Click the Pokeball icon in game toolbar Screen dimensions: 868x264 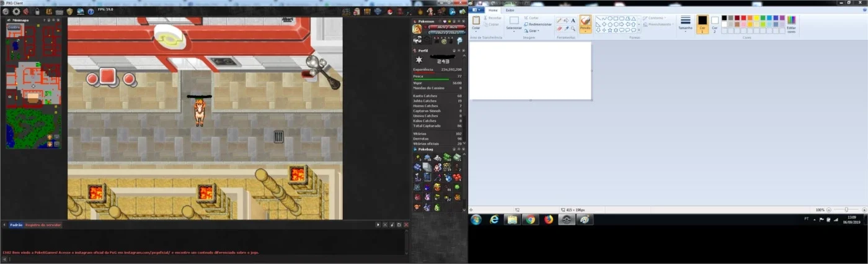(x=390, y=12)
